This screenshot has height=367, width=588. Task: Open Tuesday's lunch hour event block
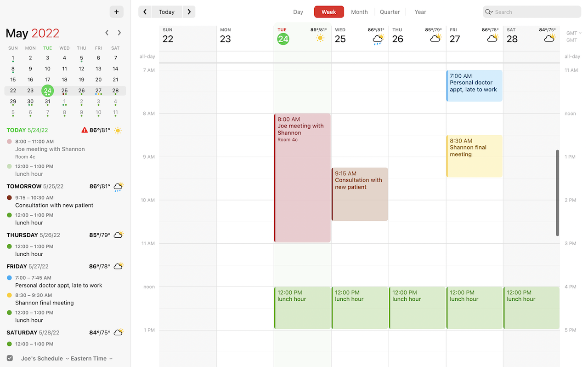[x=303, y=308]
